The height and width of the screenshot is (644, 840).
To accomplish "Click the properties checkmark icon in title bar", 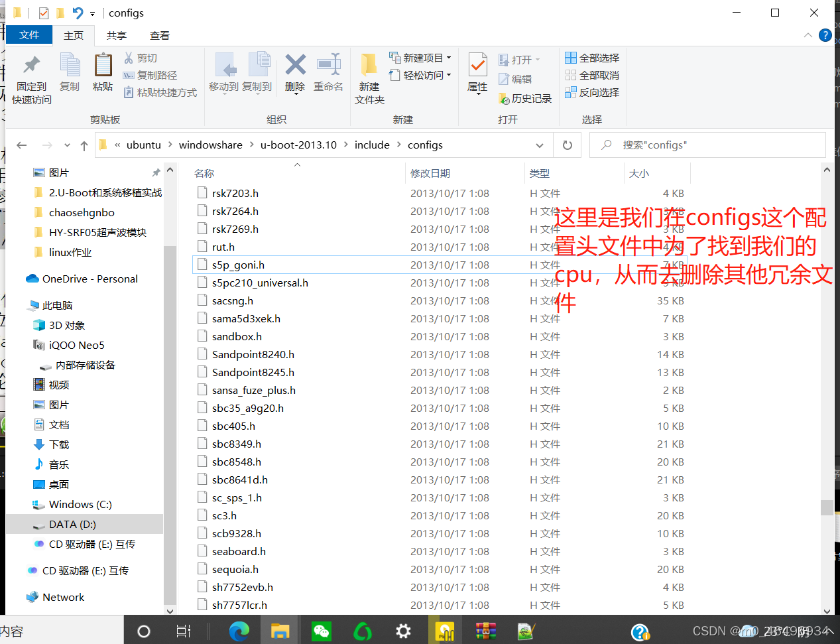I will pyautogui.click(x=44, y=13).
